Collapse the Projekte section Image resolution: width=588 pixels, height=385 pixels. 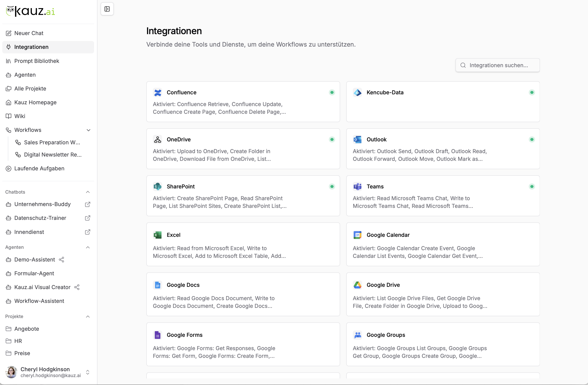point(88,316)
